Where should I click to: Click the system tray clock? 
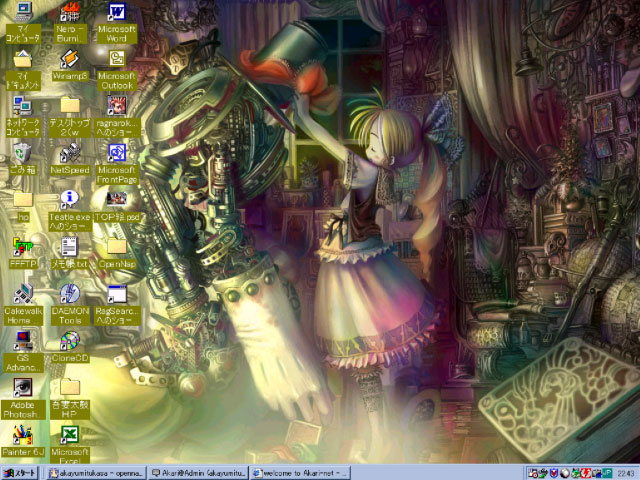pos(625,472)
